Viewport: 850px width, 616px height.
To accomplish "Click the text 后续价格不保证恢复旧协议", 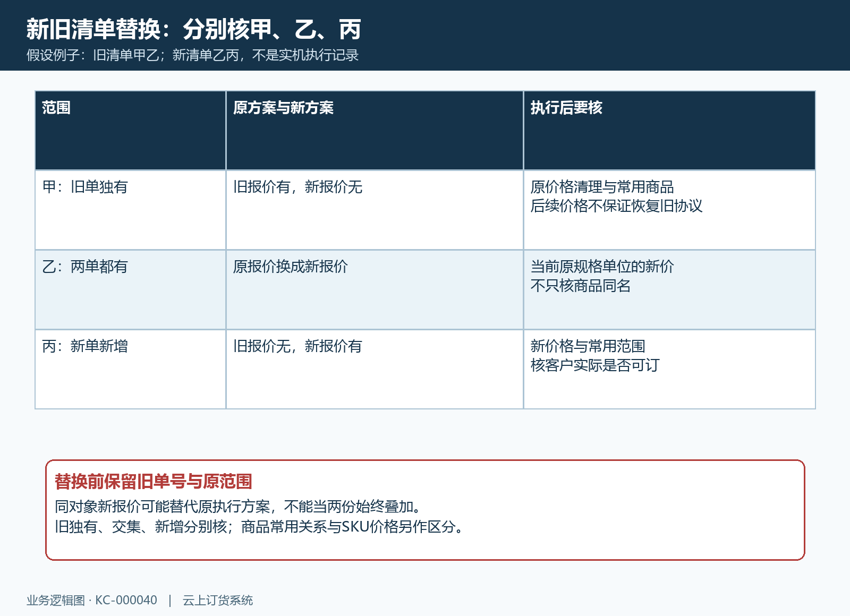I will (x=616, y=206).
